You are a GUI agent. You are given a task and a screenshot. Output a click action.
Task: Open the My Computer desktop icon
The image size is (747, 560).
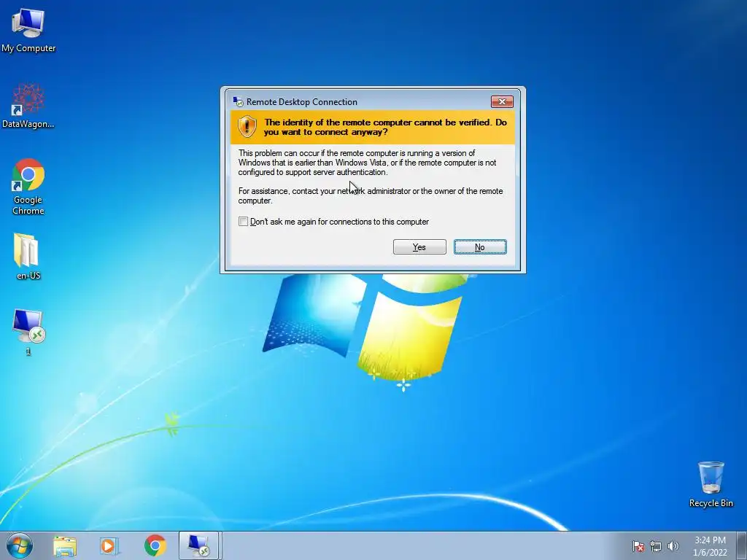point(28,31)
